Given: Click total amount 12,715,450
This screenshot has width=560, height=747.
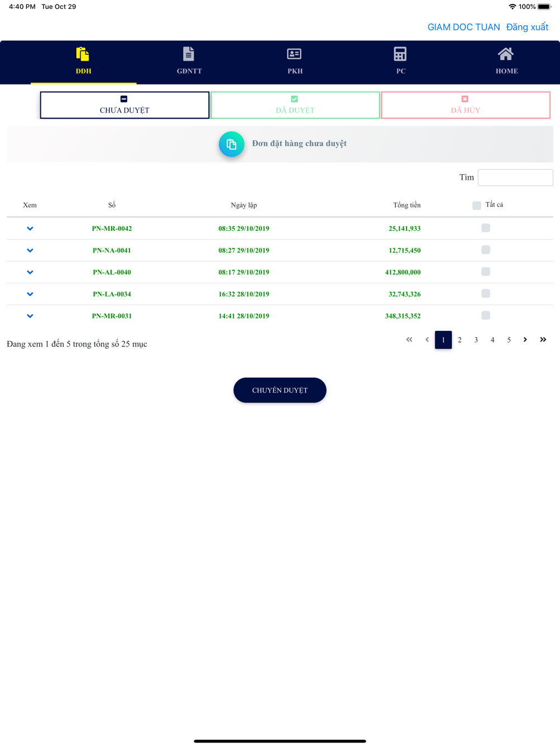Looking at the screenshot, I should point(405,250).
